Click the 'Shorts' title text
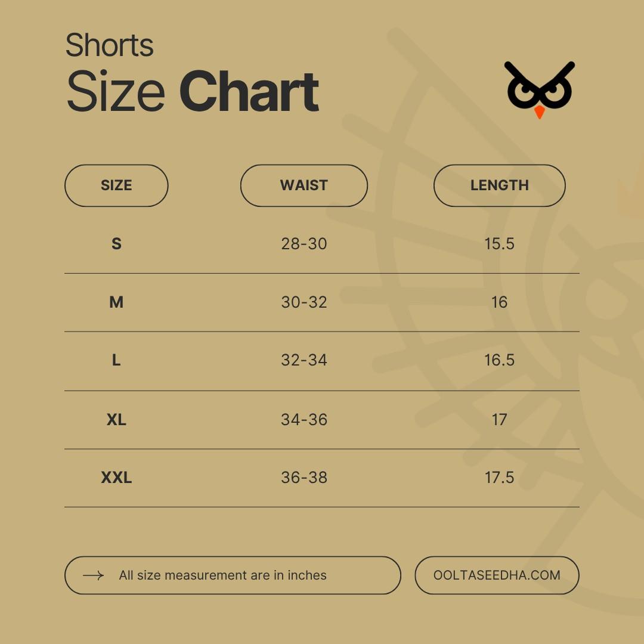644x644 pixels. (x=110, y=45)
